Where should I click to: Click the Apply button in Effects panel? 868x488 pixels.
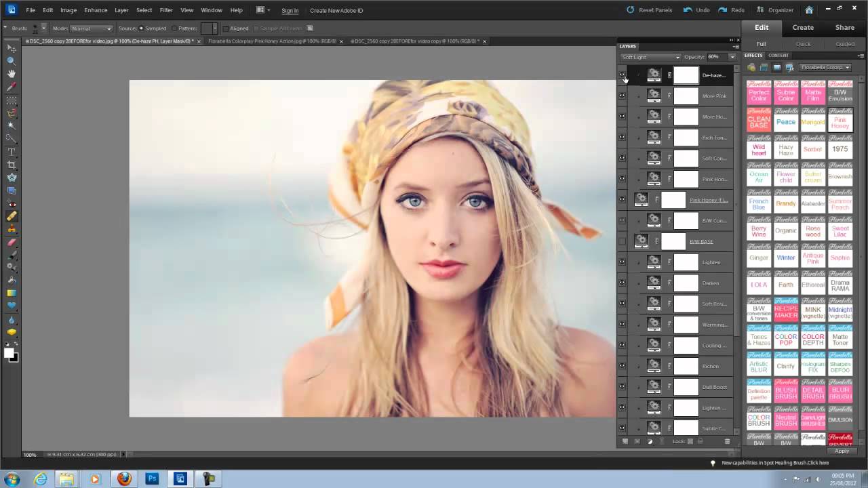(842, 451)
